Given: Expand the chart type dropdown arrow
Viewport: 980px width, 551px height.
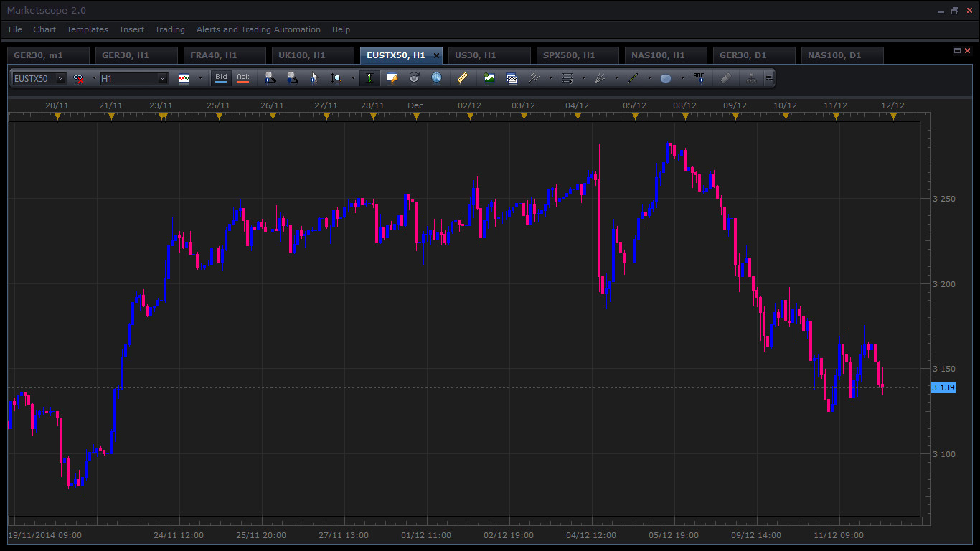Looking at the screenshot, I should (200, 77).
